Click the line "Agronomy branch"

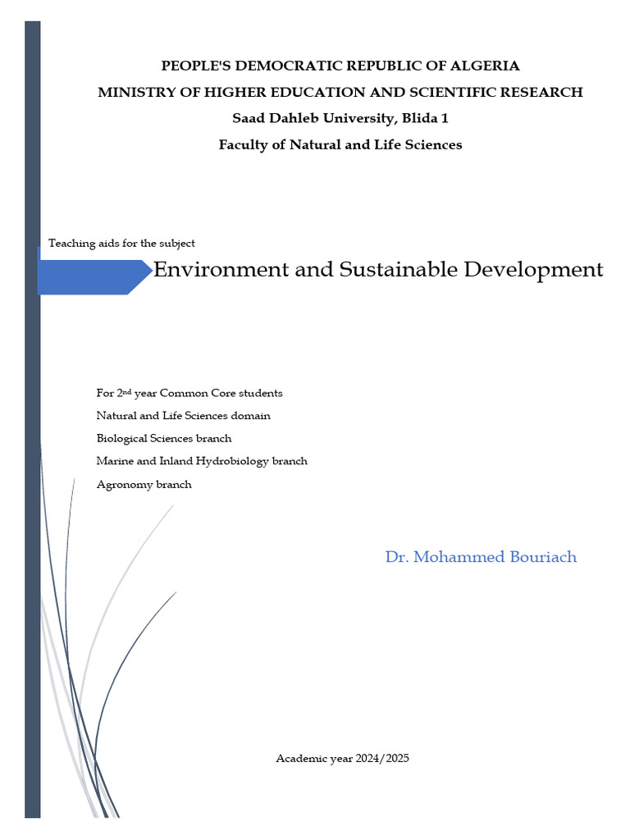pyautogui.click(x=144, y=485)
